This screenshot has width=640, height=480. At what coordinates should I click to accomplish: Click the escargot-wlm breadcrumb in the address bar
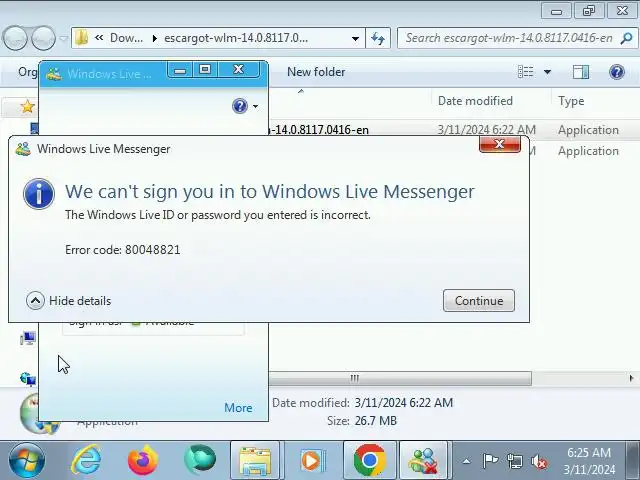click(236, 38)
